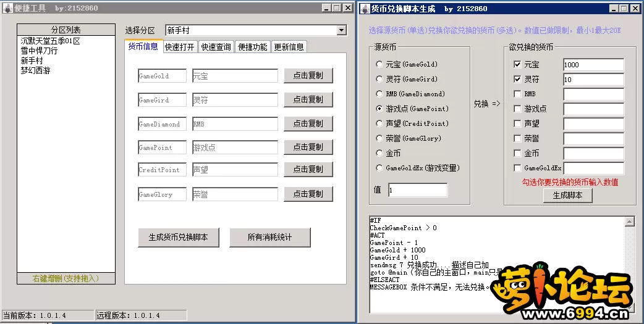Image resolution: width=644 pixels, height=324 pixels.
Task: Click 点击复制 next to GameGold
Action: (308, 75)
